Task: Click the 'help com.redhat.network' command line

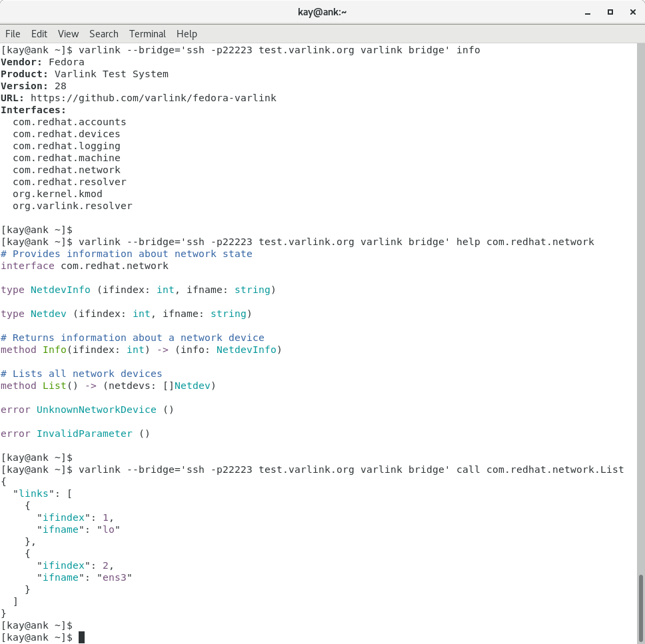Action: pos(297,242)
